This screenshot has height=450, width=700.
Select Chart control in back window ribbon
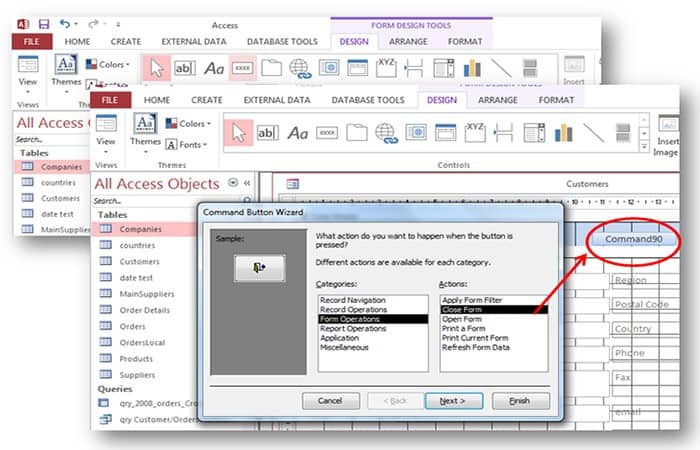472,68
